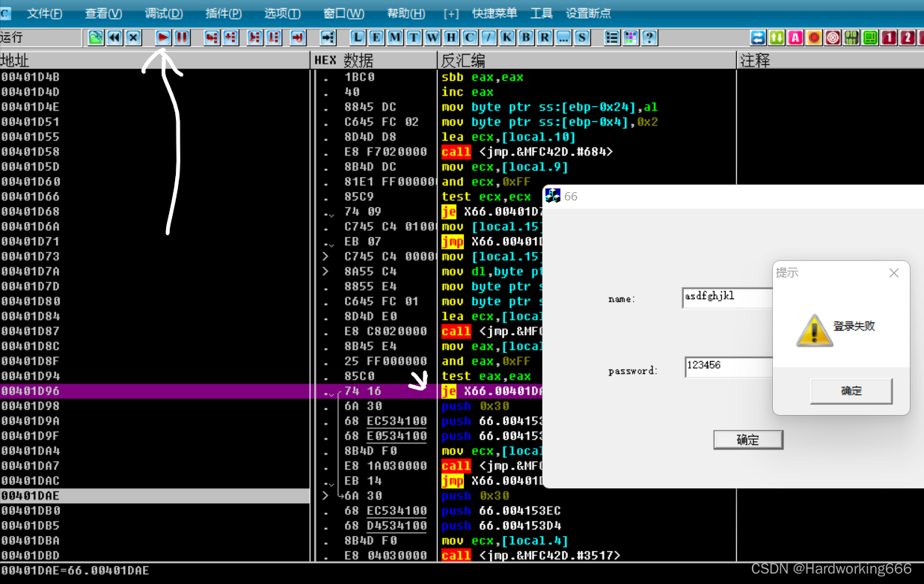Image resolution: width=924 pixels, height=584 pixels.
Task: Open Patches window with slash button
Action: tap(489, 37)
